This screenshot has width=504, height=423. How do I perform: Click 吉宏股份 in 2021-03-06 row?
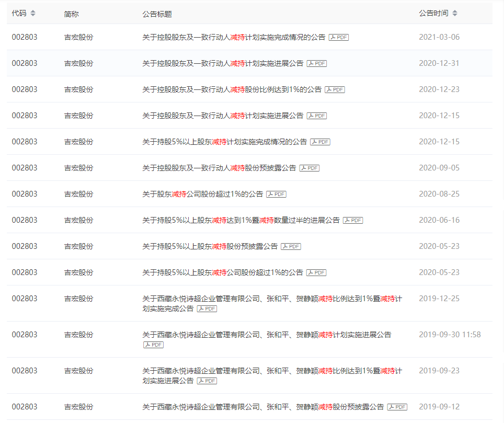[x=79, y=37]
